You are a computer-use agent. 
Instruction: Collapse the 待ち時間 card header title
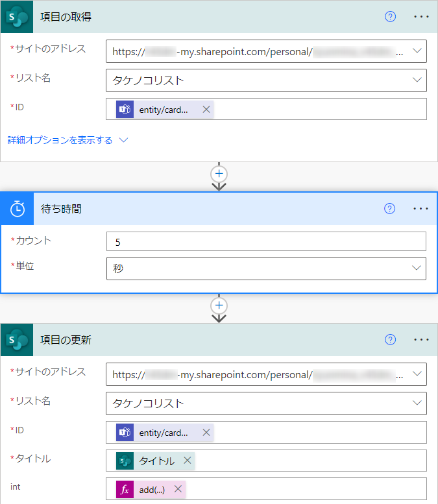[x=61, y=209]
